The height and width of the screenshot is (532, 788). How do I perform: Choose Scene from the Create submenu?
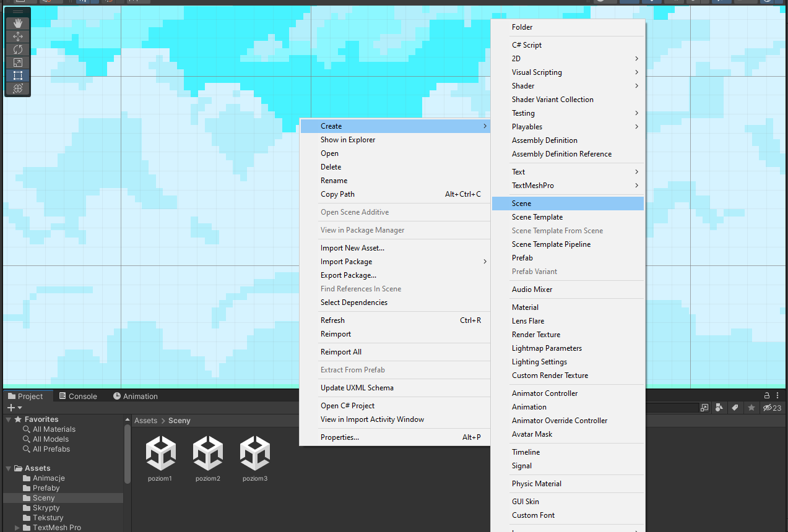point(521,204)
